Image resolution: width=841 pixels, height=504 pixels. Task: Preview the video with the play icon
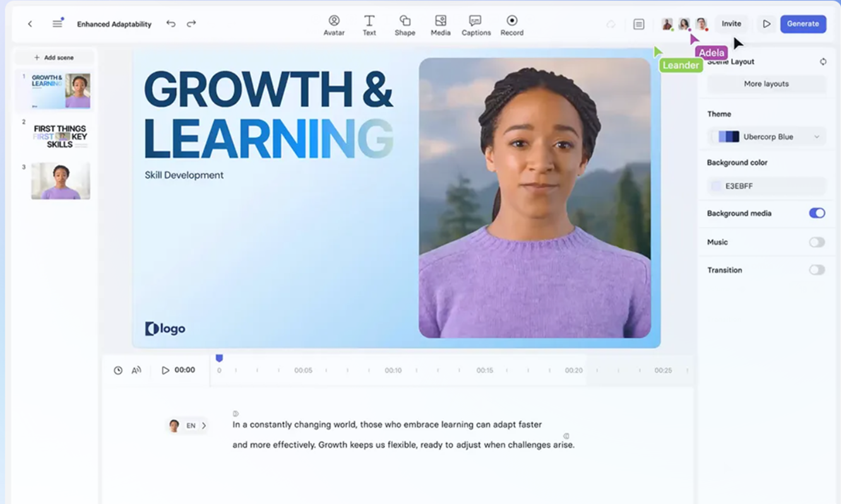click(766, 24)
